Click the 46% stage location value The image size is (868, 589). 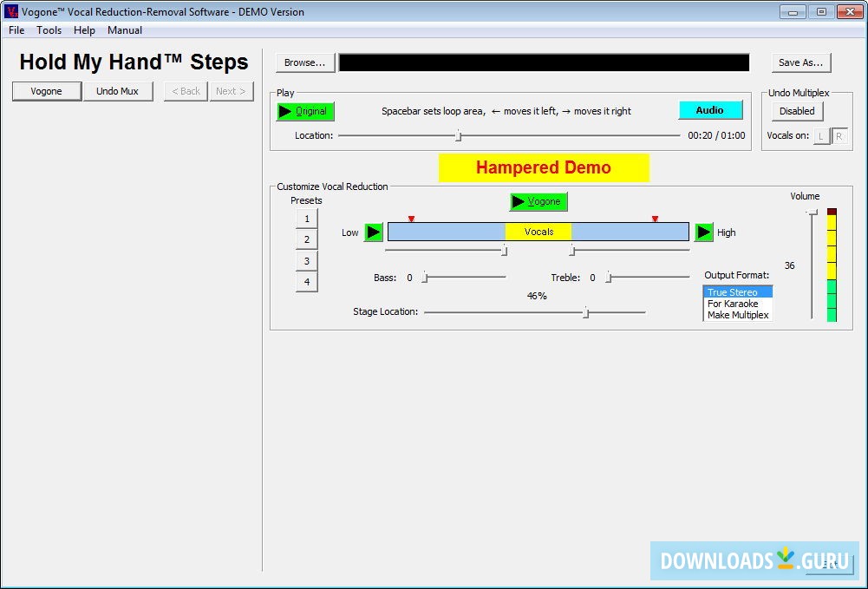pos(537,296)
